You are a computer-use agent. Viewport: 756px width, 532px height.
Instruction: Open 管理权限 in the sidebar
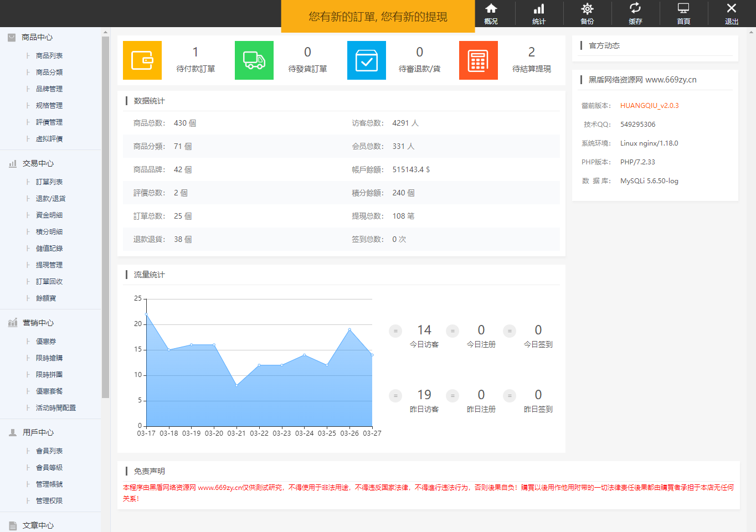coord(49,501)
